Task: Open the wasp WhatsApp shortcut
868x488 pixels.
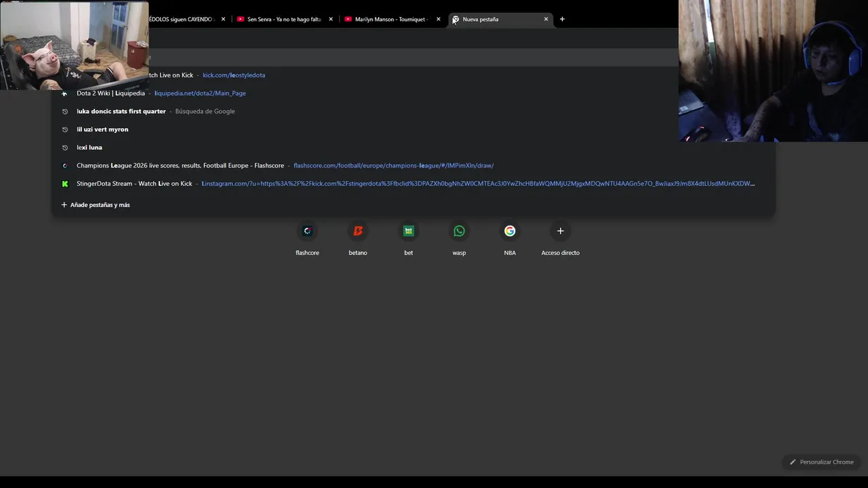Action: tap(459, 239)
